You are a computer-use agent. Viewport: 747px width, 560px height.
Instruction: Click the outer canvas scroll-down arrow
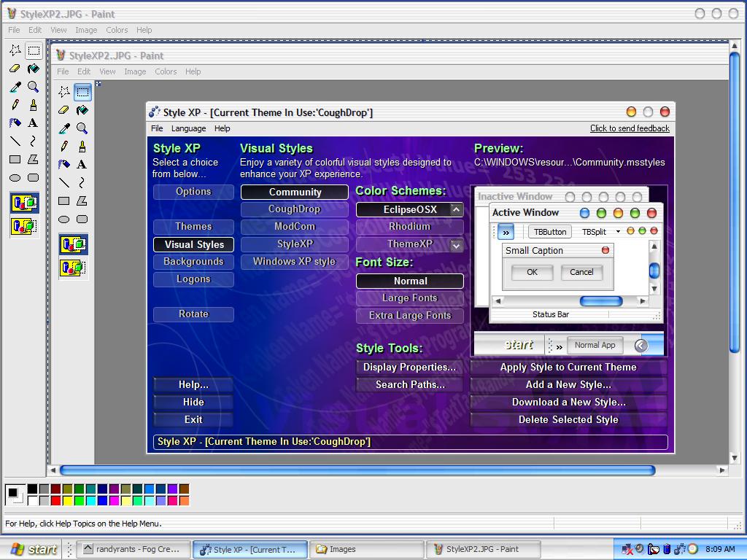[734, 458]
